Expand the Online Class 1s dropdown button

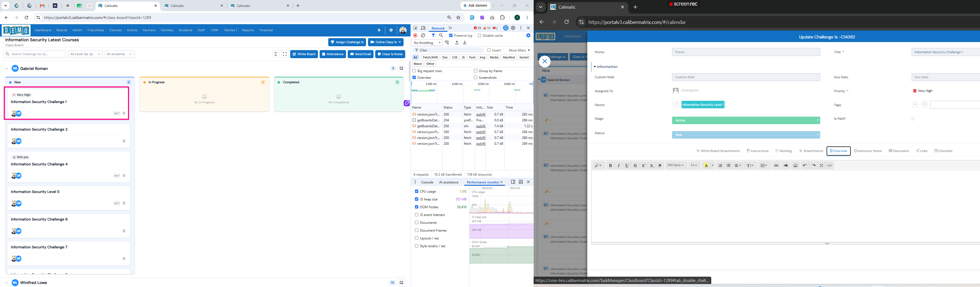point(386,42)
